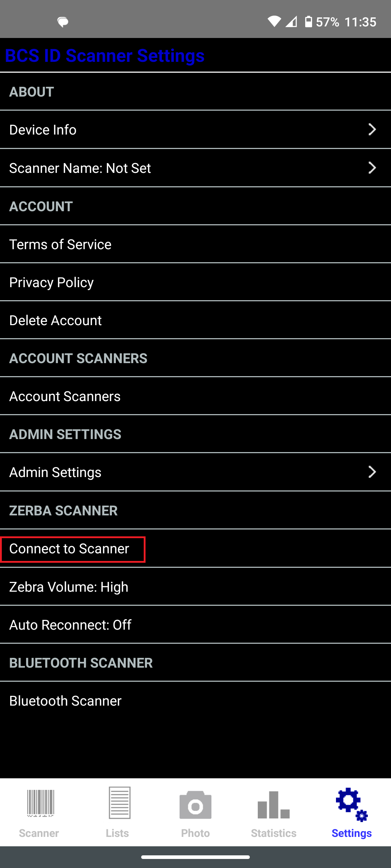
Task: Open the Scanner barcode tab icon
Action: tap(40, 804)
